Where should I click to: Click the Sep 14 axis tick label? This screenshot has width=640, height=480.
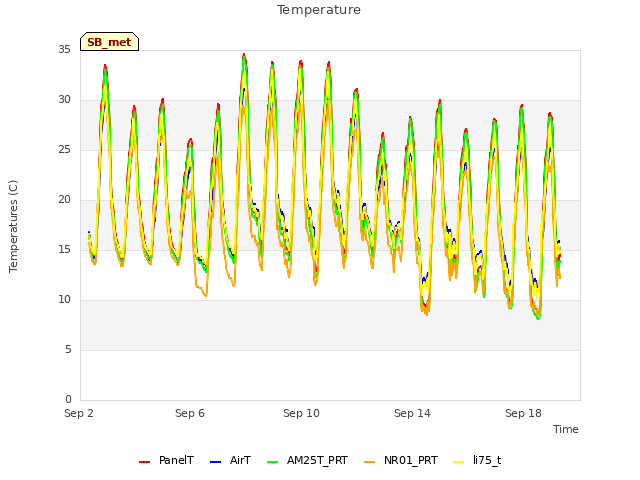[x=412, y=413]
